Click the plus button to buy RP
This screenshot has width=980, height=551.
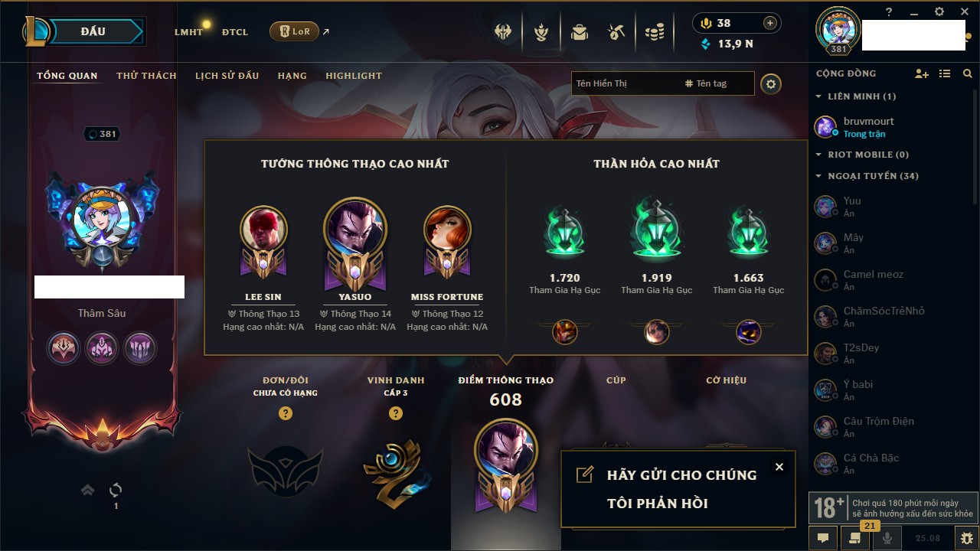click(770, 23)
